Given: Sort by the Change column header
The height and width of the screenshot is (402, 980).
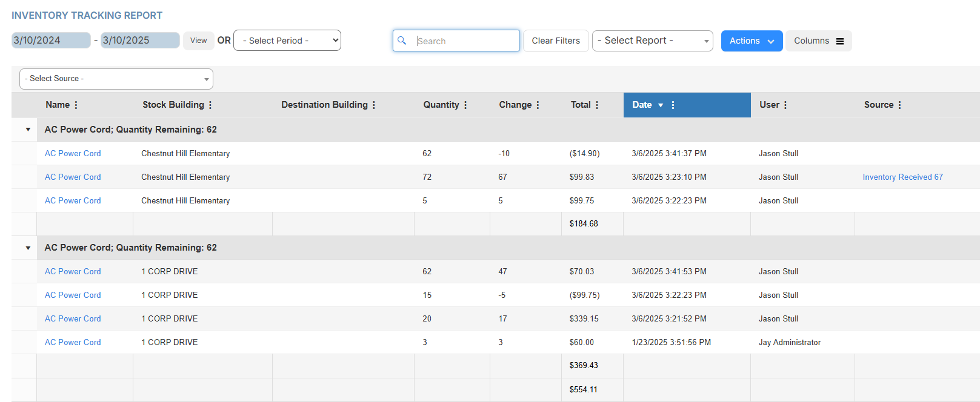Looking at the screenshot, I should [515, 105].
